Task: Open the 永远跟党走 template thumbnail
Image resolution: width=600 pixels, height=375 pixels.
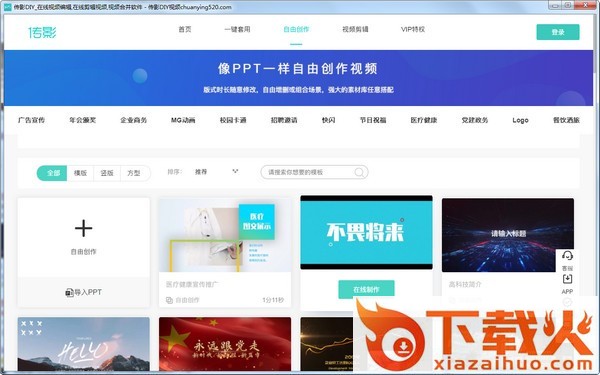Action: point(225,344)
